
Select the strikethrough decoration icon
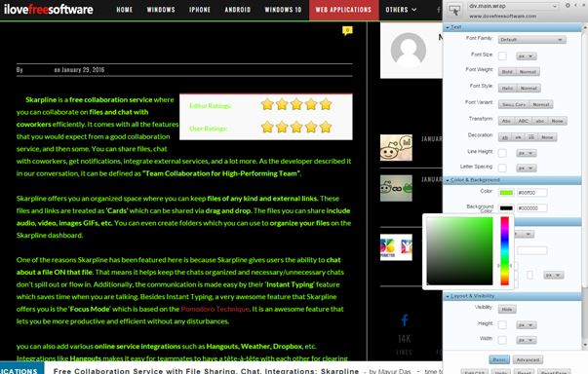tap(518, 137)
